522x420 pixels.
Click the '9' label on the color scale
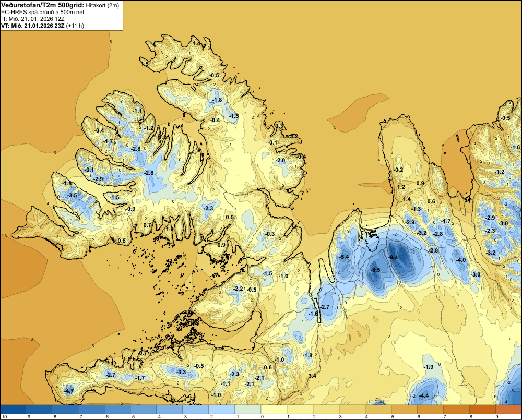click(x=497, y=416)
